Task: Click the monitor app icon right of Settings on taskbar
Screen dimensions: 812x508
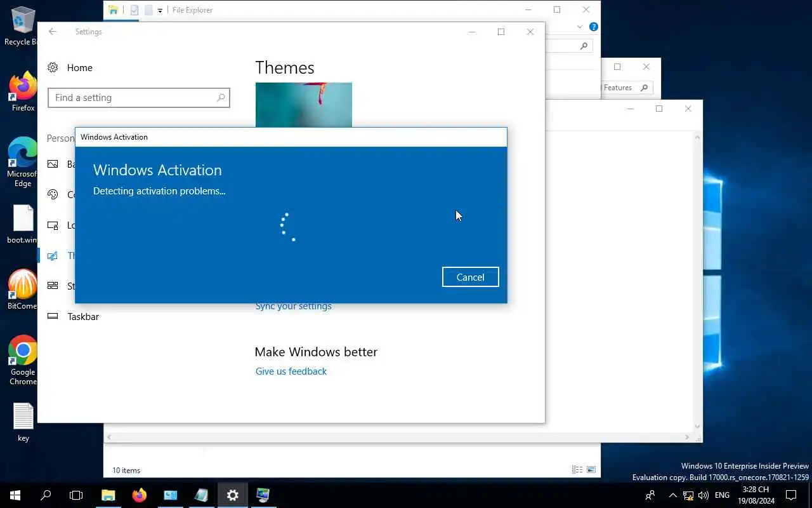Action: [x=263, y=495]
